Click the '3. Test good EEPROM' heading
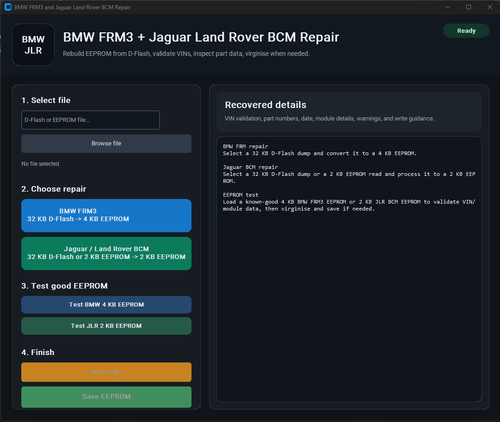The image size is (500, 422). click(64, 286)
